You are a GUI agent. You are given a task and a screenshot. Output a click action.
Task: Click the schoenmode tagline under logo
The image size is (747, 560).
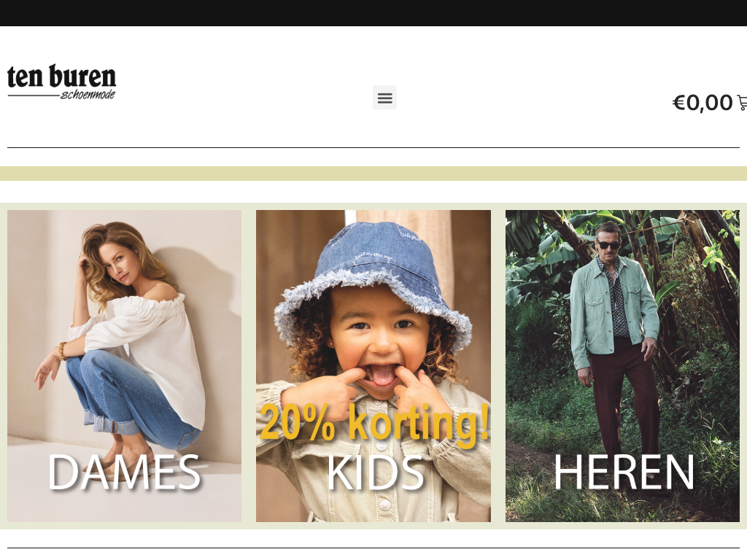pyautogui.click(x=88, y=94)
